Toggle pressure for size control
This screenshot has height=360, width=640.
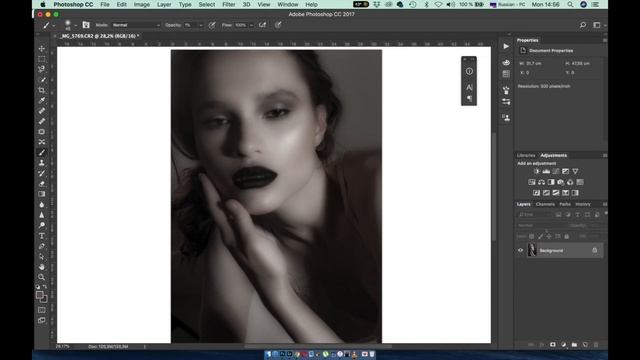coord(278,25)
